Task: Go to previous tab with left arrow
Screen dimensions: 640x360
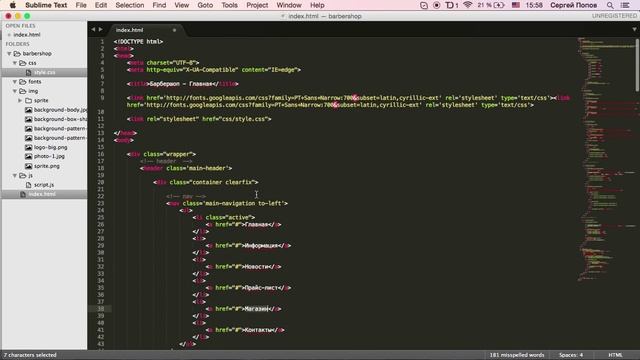Action: click(93, 29)
